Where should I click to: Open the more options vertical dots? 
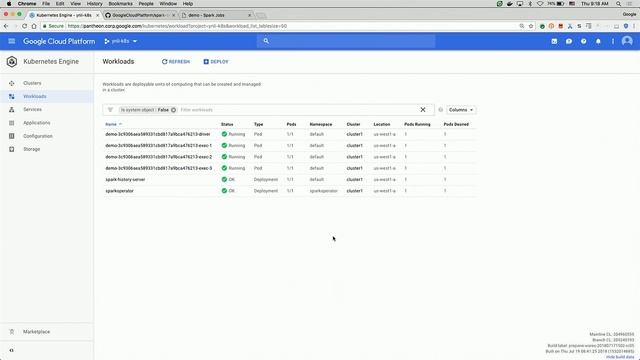(613, 41)
